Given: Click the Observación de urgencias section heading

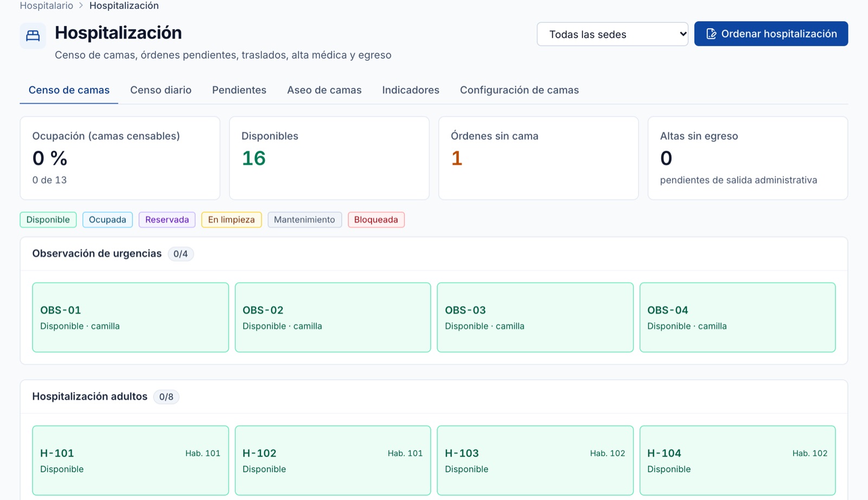Looking at the screenshot, I should pos(97,254).
